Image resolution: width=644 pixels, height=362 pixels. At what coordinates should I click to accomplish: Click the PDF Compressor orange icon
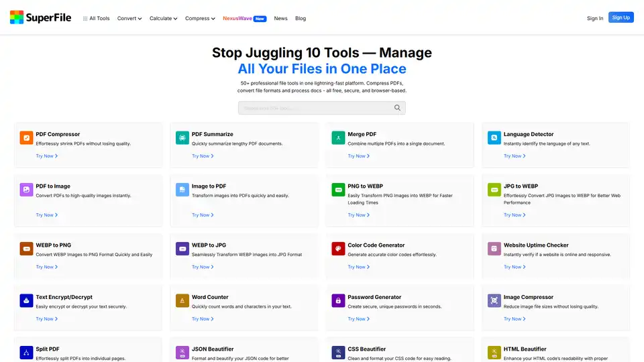26,138
